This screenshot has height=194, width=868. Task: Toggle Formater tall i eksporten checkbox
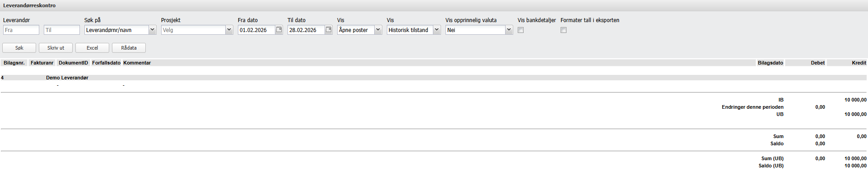(x=563, y=30)
